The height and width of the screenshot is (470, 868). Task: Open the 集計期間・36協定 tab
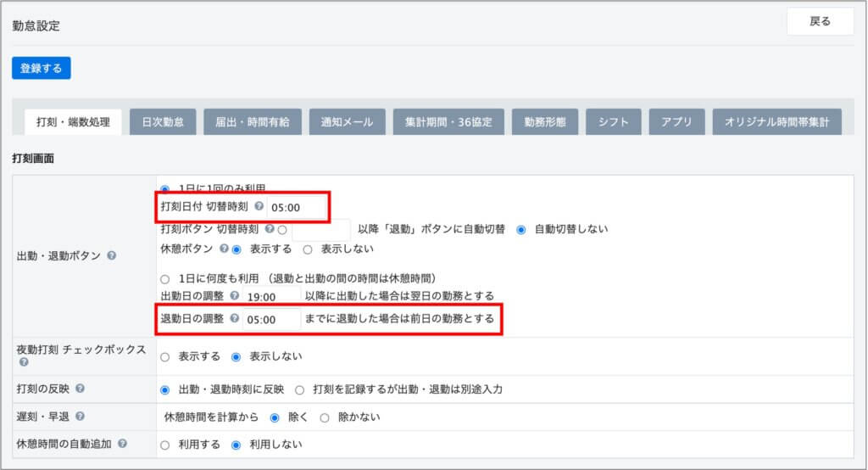pyautogui.click(x=448, y=122)
